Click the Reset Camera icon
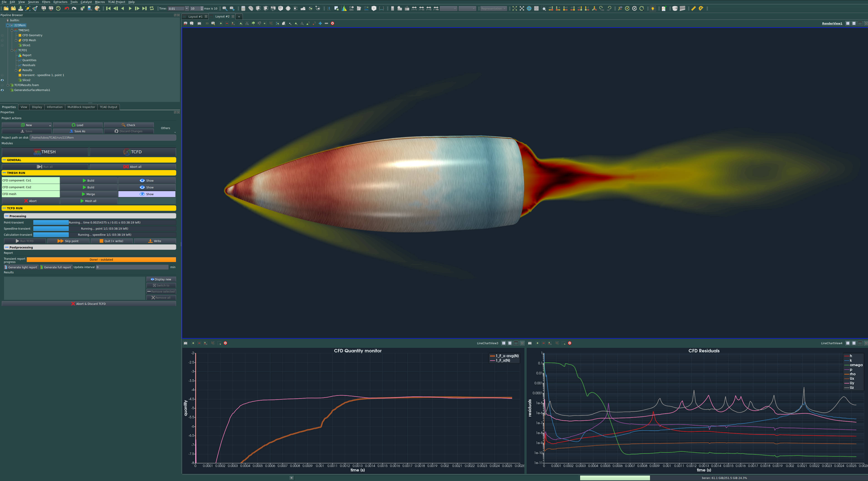Image resolution: width=868 pixels, height=481 pixels. point(515,8)
